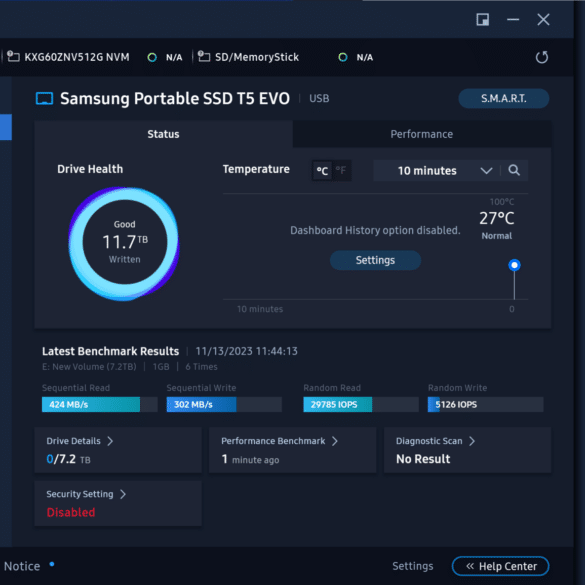Click the Random Write 5126 IOPS bar
This screenshot has height=585, width=585.
click(485, 404)
